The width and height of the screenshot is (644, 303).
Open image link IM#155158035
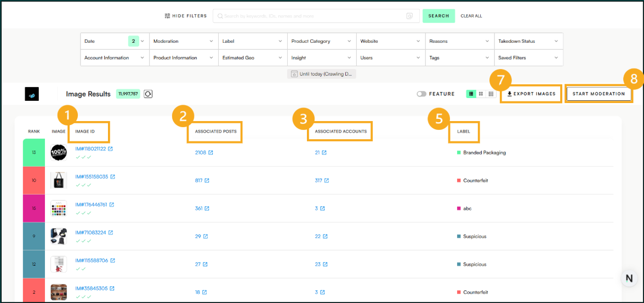pyautogui.click(x=92, y=177)
